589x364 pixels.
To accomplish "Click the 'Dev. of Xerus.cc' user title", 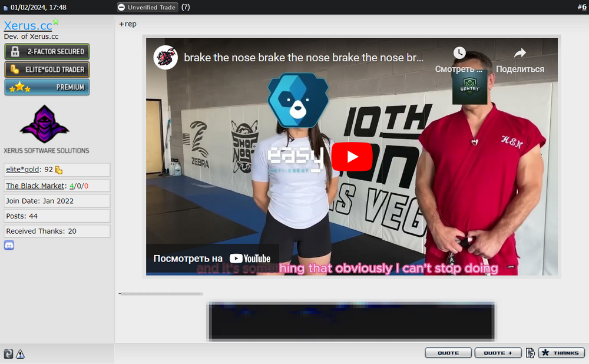I will 31,37.
